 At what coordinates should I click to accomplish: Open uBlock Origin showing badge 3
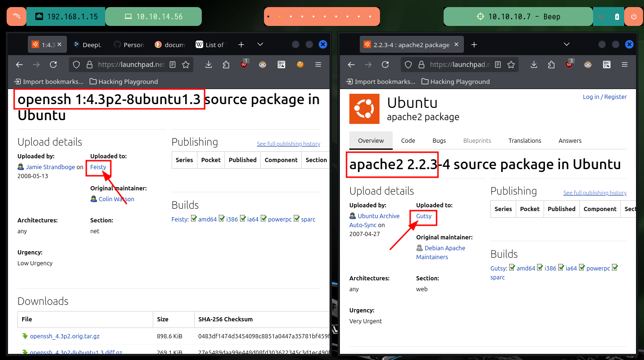(570, 64)
